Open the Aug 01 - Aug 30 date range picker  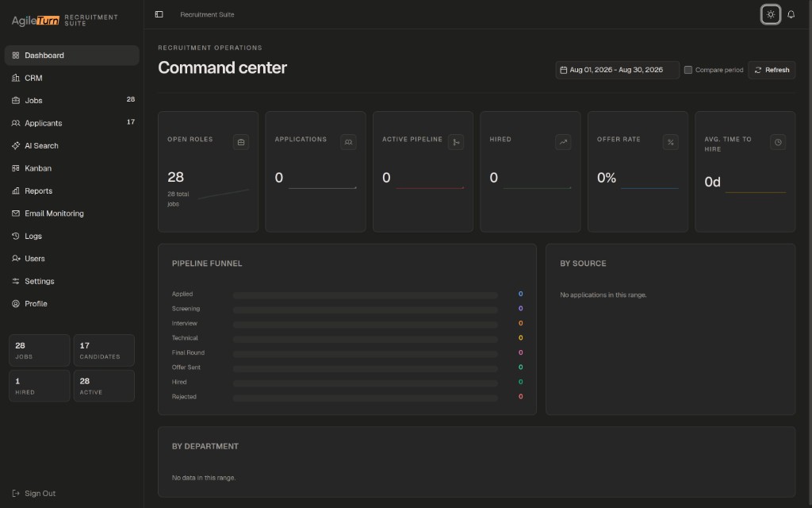pyautogui.click(x=617, y=70)
